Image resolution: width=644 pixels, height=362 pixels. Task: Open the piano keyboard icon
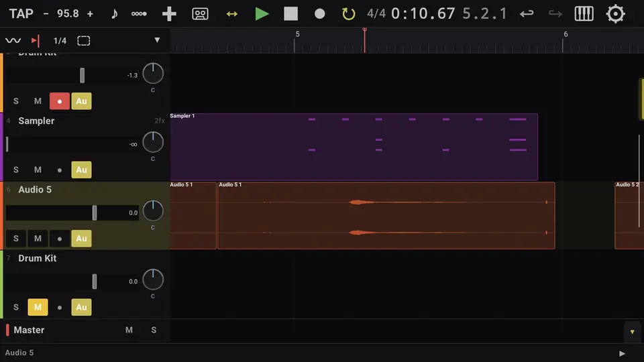(584, 13)
